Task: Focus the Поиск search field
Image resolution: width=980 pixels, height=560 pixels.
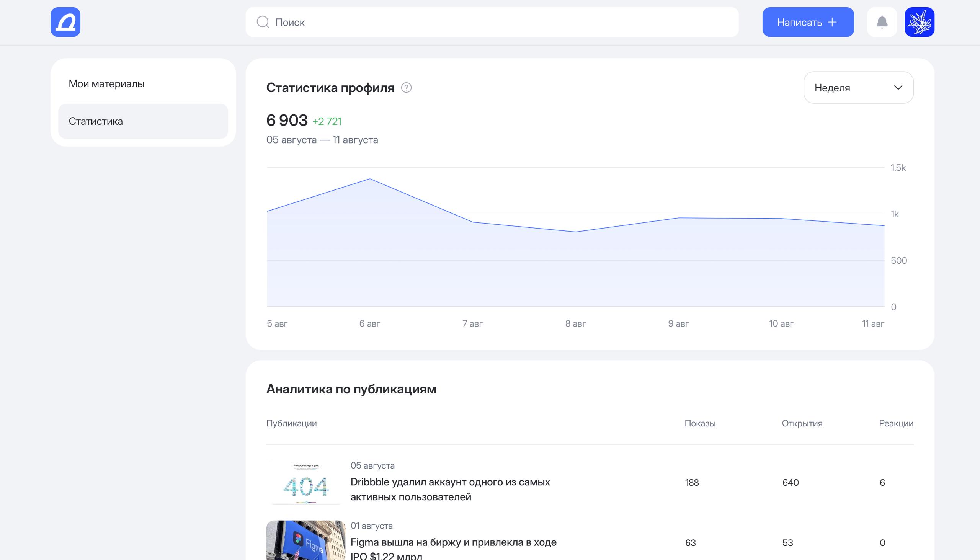Action: coord(492,22)
